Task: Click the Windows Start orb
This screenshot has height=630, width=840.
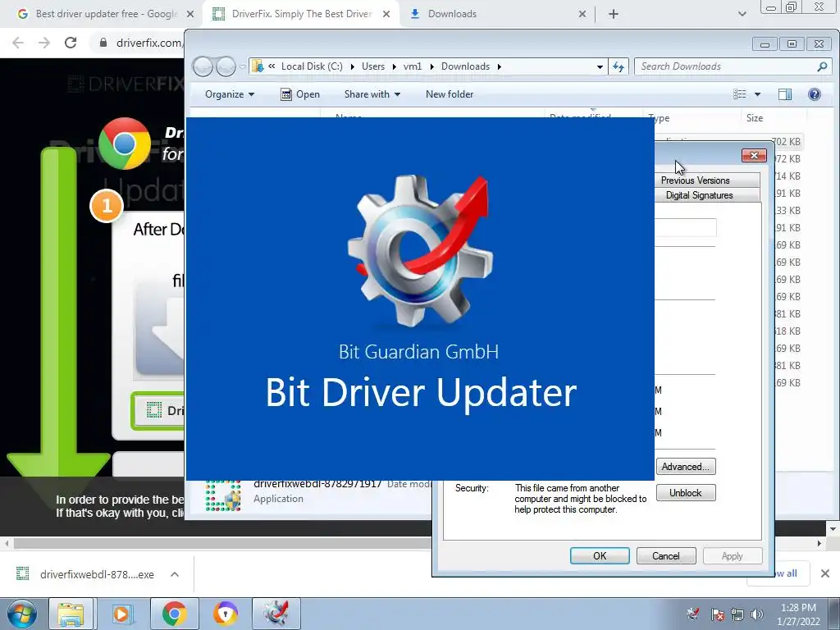Action: click(22, 614)
